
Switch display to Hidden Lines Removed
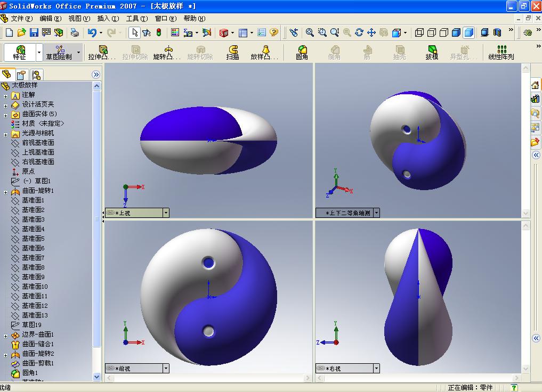(x=444, y=32)
